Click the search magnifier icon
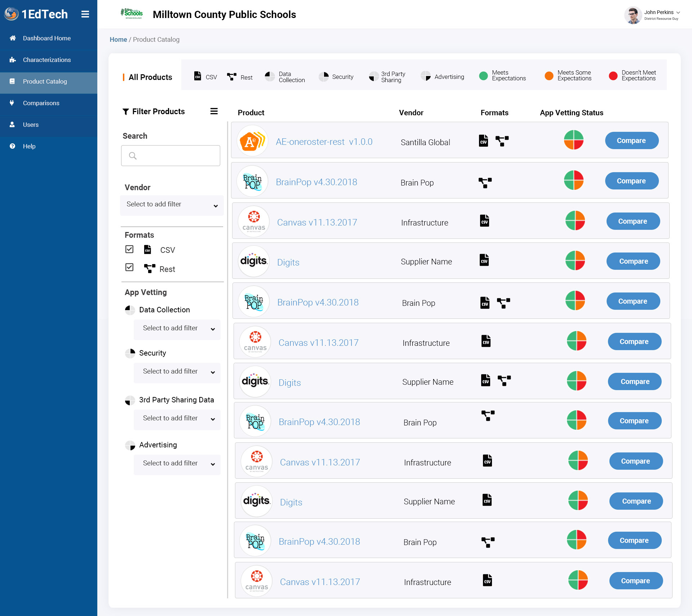Image resolution: width=692 pixels, height=616 pixels. (x=133, y=156)
